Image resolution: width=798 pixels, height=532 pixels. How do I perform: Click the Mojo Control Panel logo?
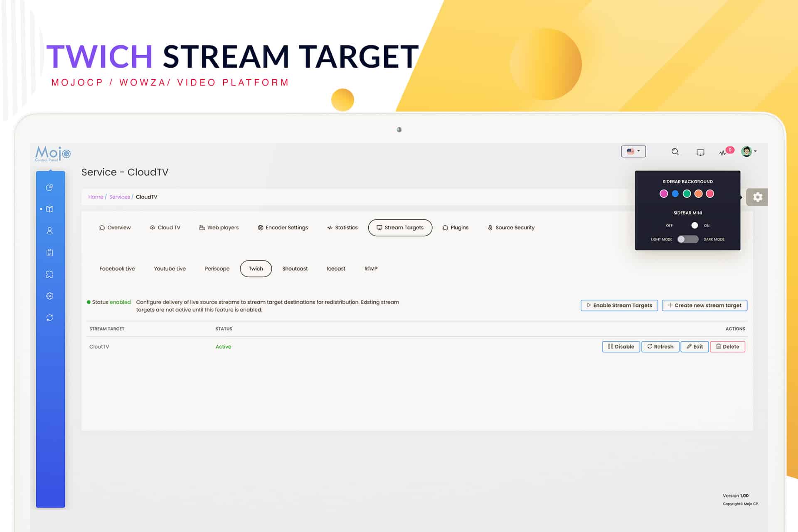coord(53,154)
